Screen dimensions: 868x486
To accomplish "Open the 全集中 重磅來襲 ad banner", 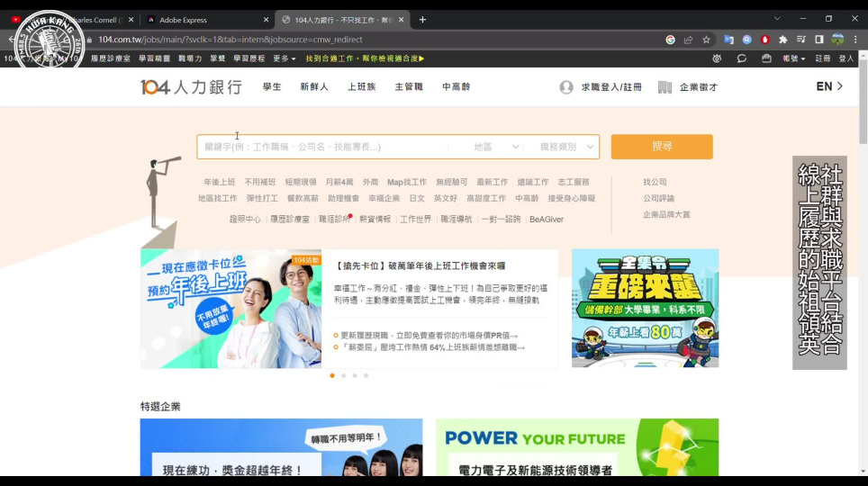I will pos(645,309).
